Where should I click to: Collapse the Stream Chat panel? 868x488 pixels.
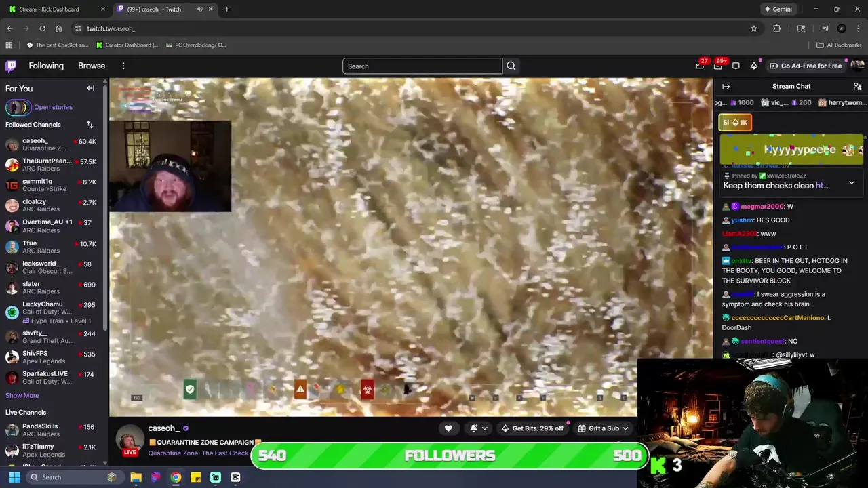(726, 87)
